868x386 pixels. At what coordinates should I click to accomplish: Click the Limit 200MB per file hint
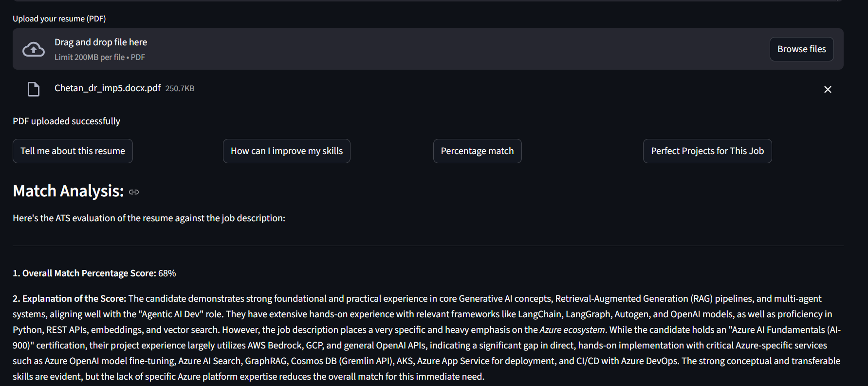tap(100, 57)
